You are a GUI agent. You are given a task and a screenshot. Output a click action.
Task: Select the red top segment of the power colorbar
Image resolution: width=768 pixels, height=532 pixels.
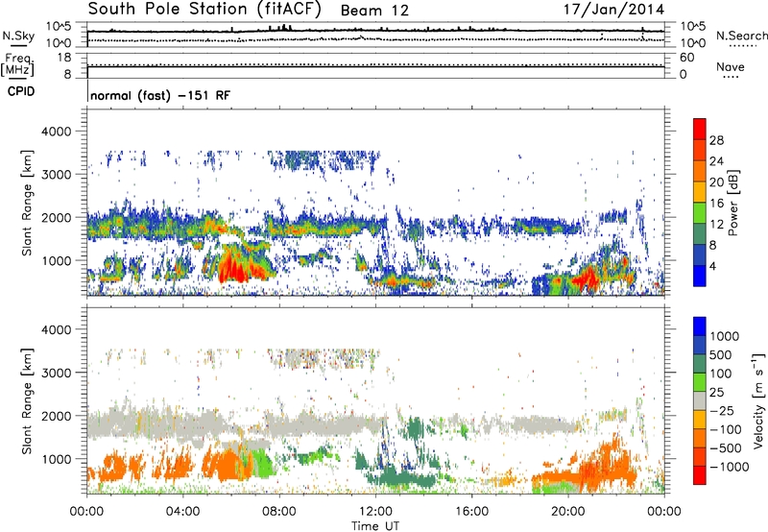click(700, 130)
